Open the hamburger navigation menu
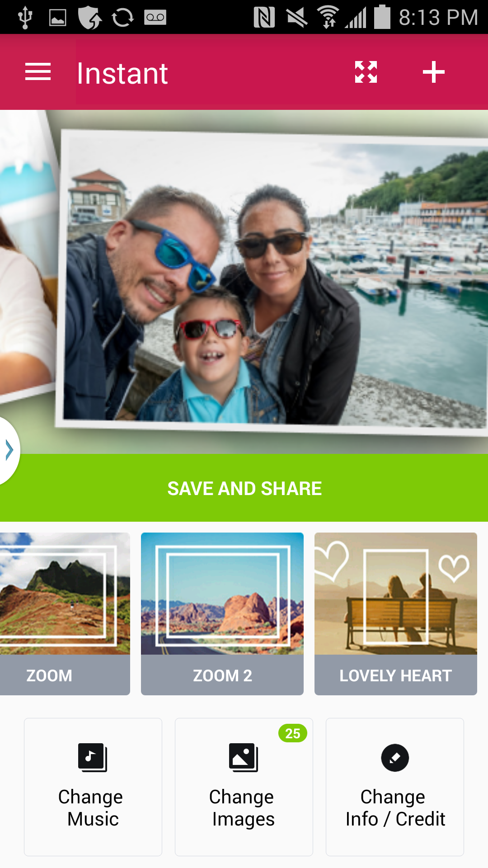 (x=38, y=72)
